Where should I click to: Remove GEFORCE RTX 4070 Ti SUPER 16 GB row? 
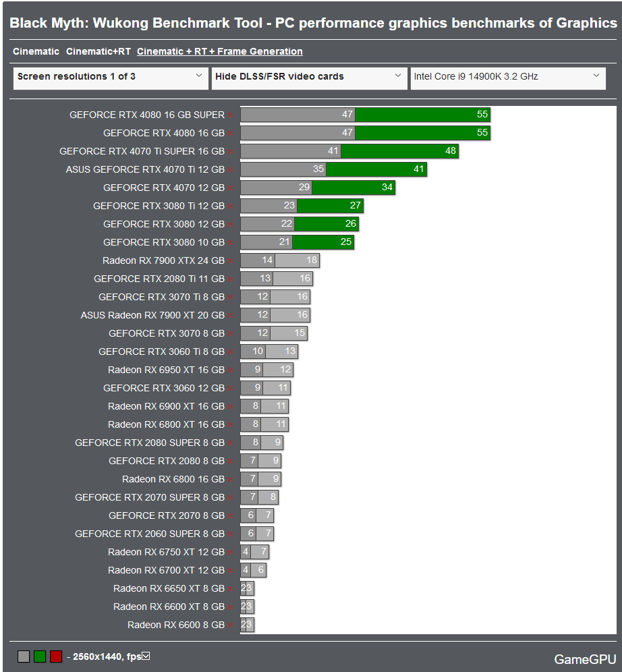coord(231,152)
